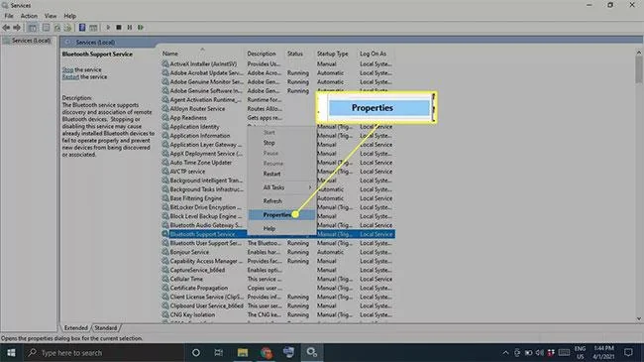Click the Forward arrow in the toolbar

coord(17,28)
